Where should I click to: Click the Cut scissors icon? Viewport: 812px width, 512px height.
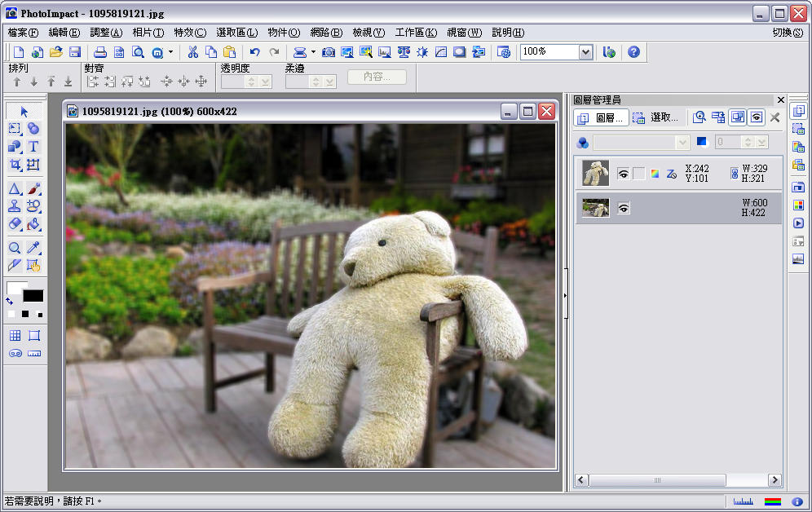click(x=193, y=52)
